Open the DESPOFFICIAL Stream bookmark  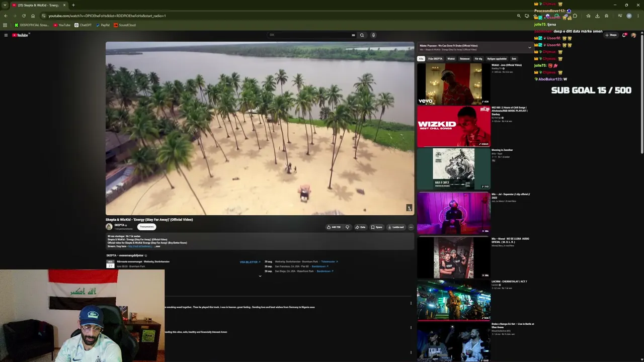pyautogui.click(x=32, y=25)
